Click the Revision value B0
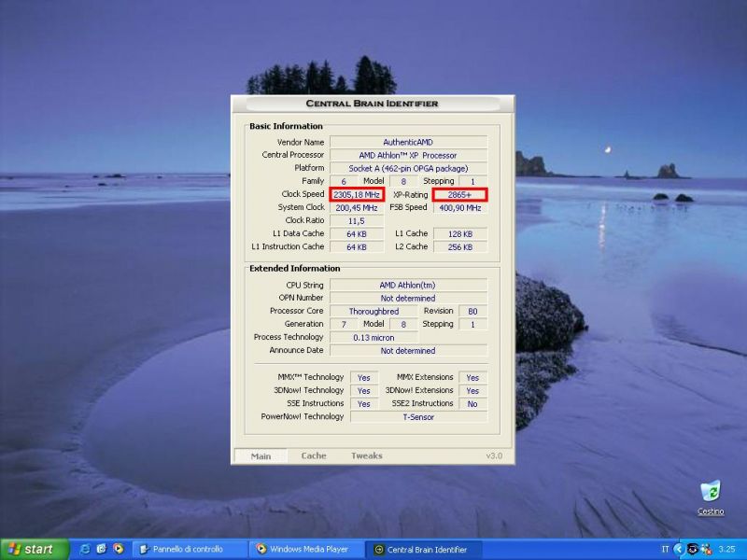 click(472, 311)
